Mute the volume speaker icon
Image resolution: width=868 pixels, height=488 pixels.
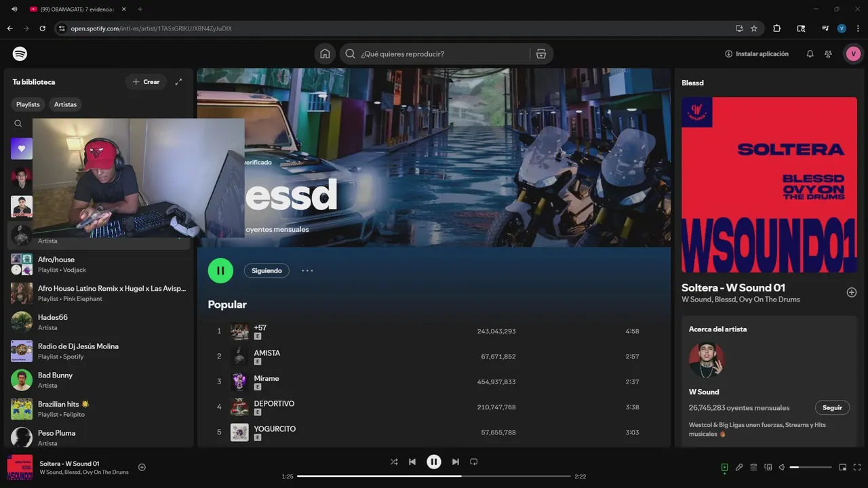782,467
